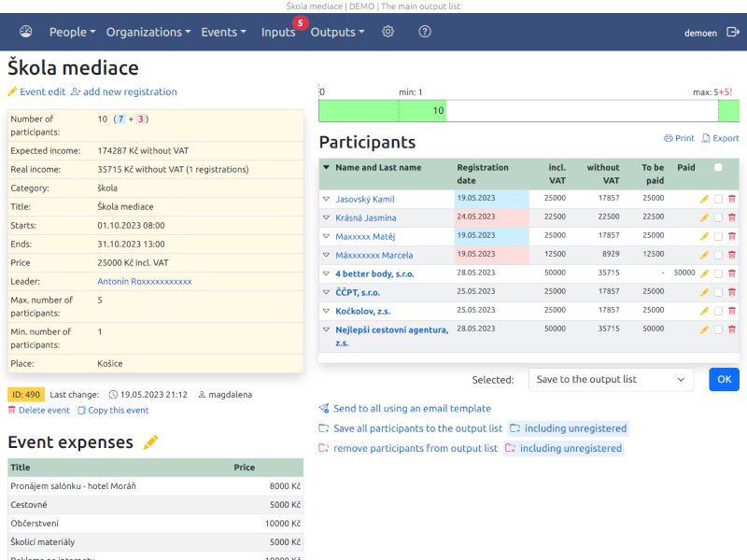Screen dimensions: 747x560
Task: Check the box for ČČPT, s.r.o.
Action: (x=718, y=292)
